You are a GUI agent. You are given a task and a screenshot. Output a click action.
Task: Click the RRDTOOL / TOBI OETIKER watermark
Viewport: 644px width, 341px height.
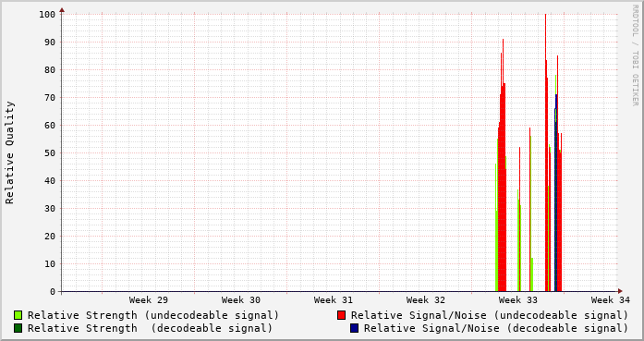click(635, 55)
